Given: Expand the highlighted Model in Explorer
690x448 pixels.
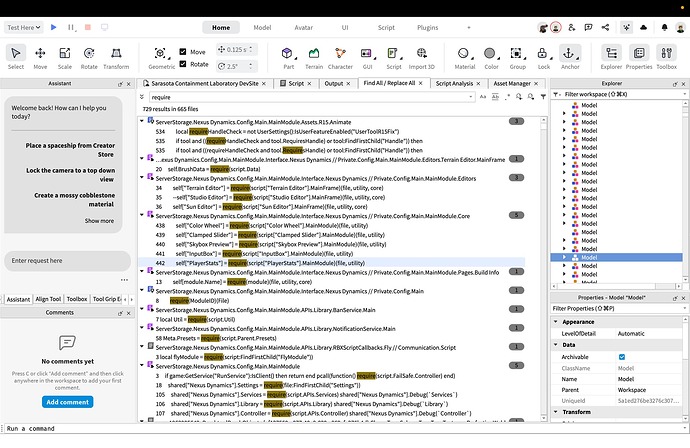Looking at the screenshot, I should 564,257.
